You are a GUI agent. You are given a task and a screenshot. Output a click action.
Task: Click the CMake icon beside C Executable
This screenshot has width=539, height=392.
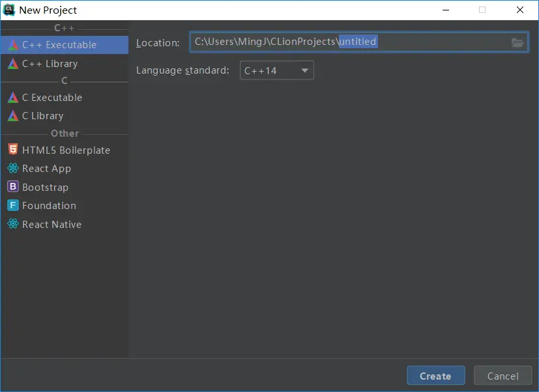(13, 97)
